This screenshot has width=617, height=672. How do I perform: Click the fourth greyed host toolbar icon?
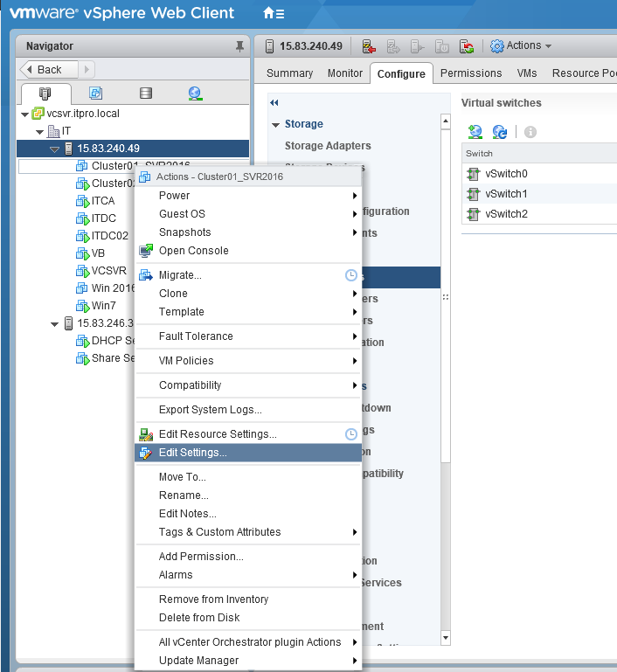coord(441,45)
